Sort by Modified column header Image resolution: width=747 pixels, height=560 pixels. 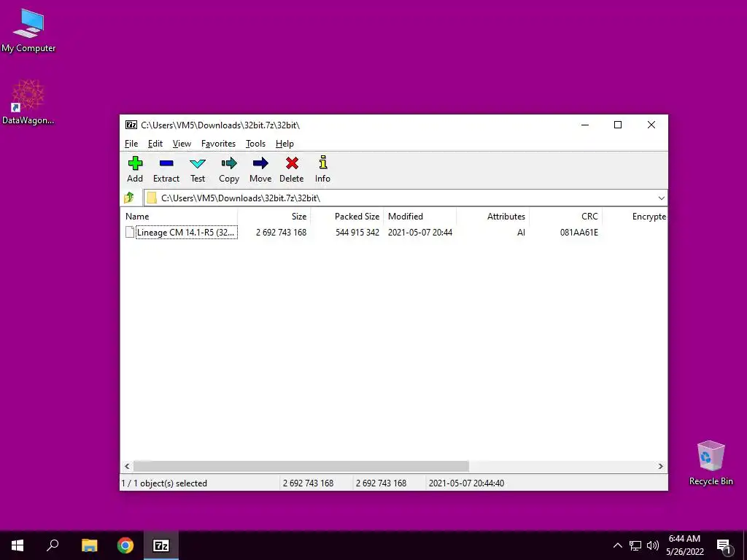[x=419, y=216]
